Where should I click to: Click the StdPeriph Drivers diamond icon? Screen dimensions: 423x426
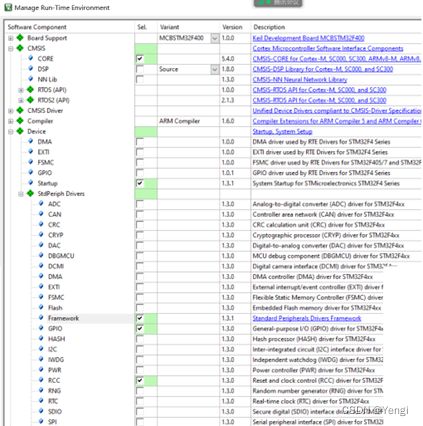tap(30, 193)
